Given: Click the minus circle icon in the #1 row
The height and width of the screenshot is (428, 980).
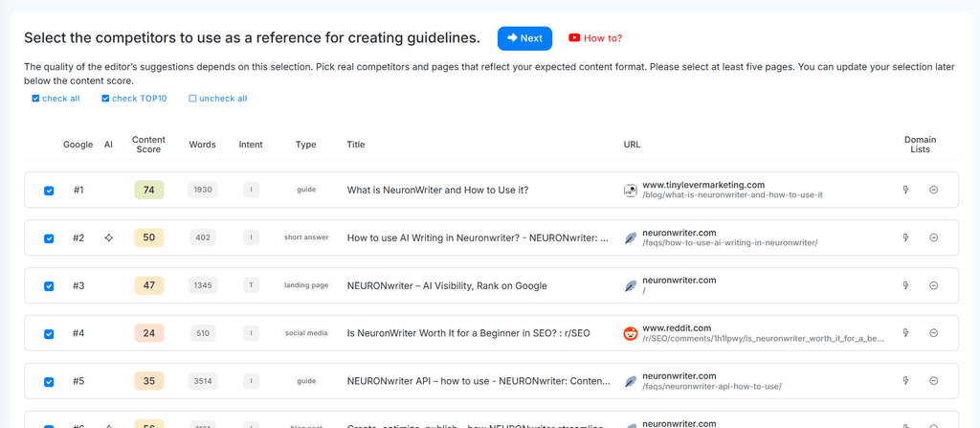Looking at the screenshot, I should pos(934,190).
